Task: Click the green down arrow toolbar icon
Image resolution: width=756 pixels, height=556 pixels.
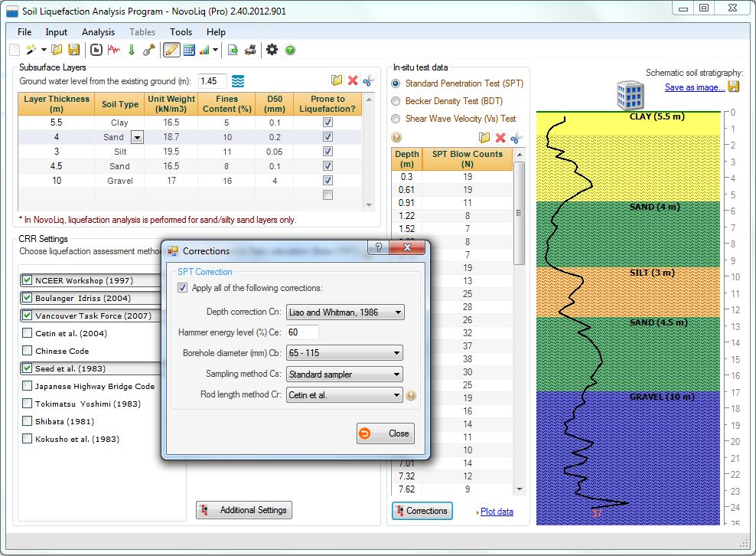Action: coord(132,50)
